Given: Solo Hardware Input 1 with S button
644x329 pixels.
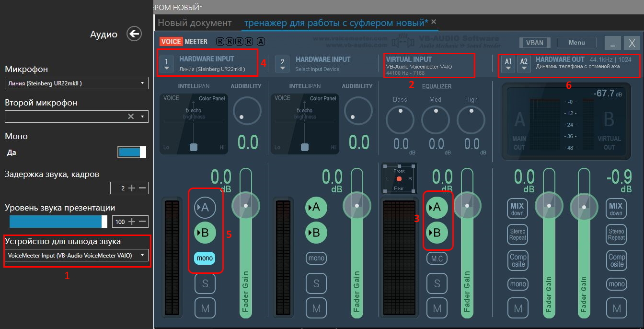Looking at the screenshot, I should [x=205, y=283].
